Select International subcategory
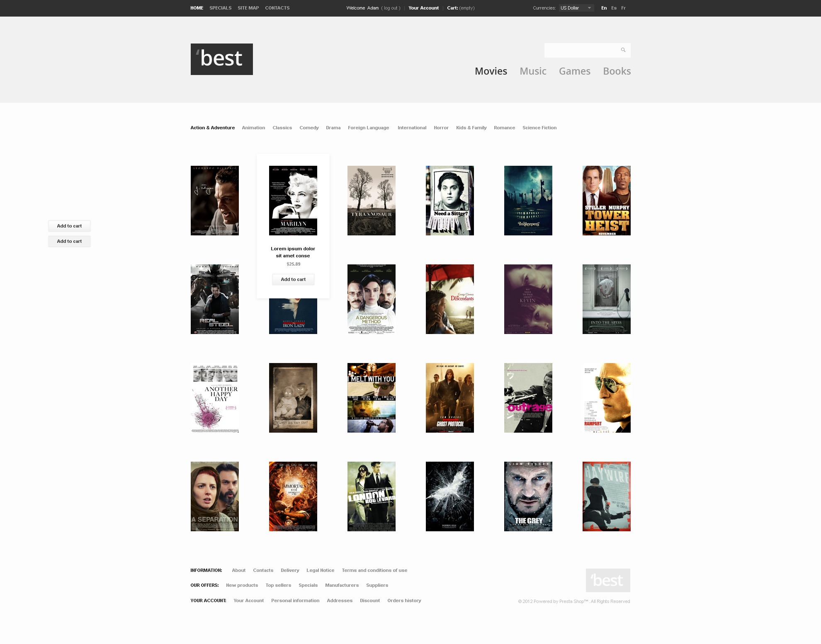The image size is (821, 644). click(412, 128)
